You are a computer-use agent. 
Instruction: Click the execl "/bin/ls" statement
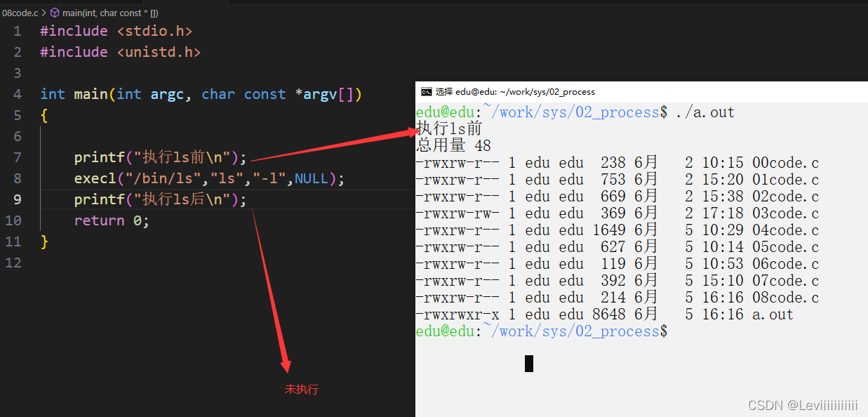(210, 178)
